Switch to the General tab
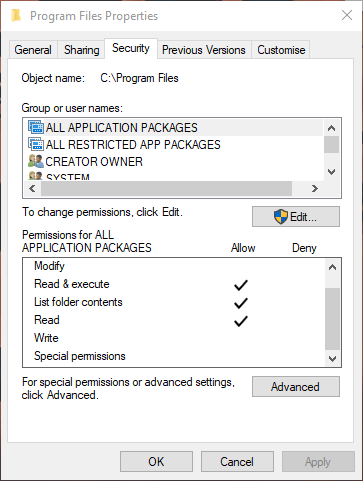Viewport: 363px width, 481px height. [33, 50]
